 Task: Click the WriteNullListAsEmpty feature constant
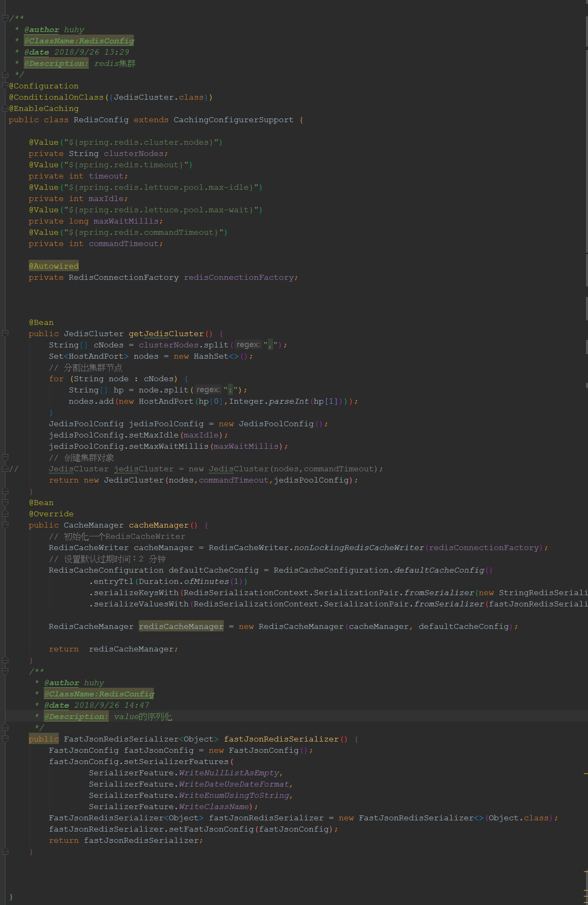coord(229,773)
